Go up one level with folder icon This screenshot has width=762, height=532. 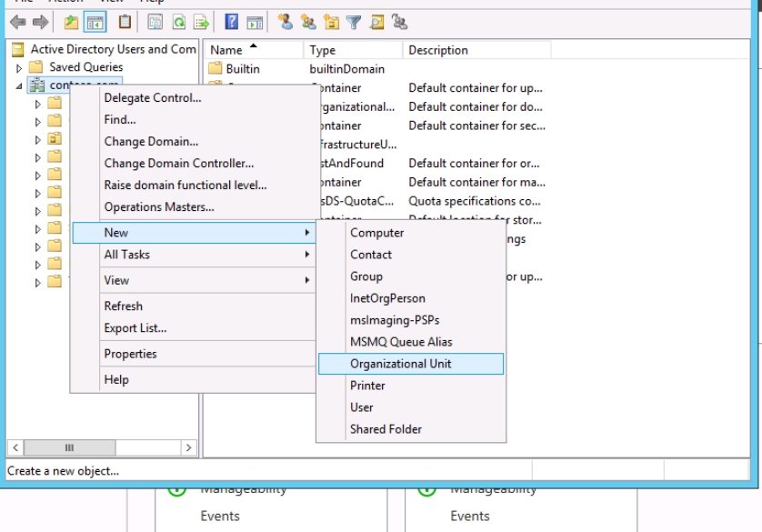pos(72,22)
